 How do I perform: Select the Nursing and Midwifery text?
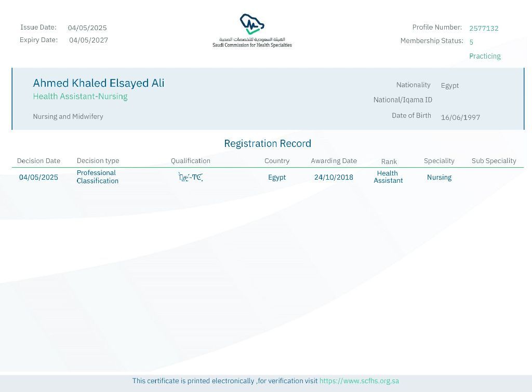(68, 116)
